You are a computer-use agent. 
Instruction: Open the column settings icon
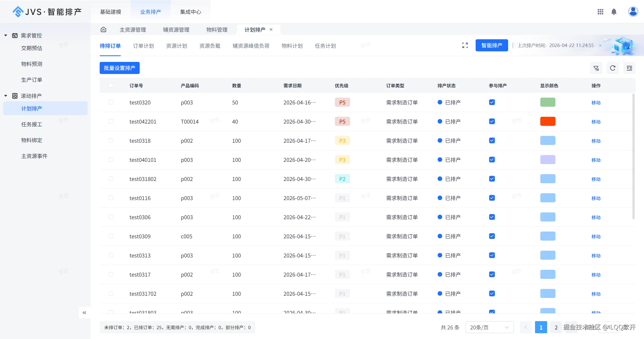tap(629, 68)
